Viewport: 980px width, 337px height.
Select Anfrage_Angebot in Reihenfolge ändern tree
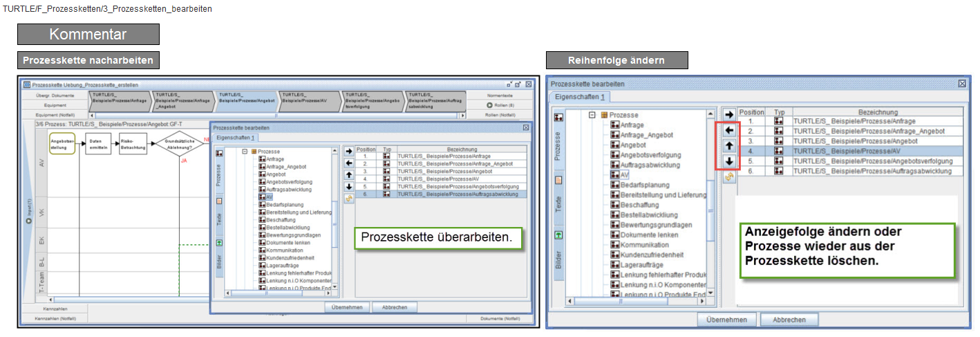pyautogui.click(x=647, y=135)
